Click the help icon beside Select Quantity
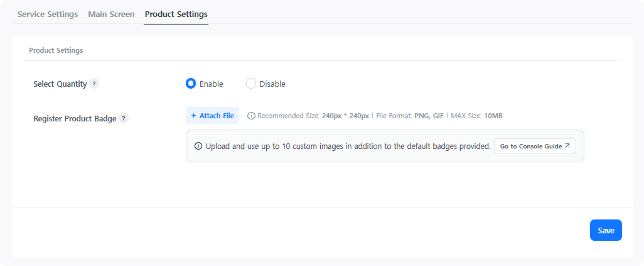 click(x=94, y=84)
